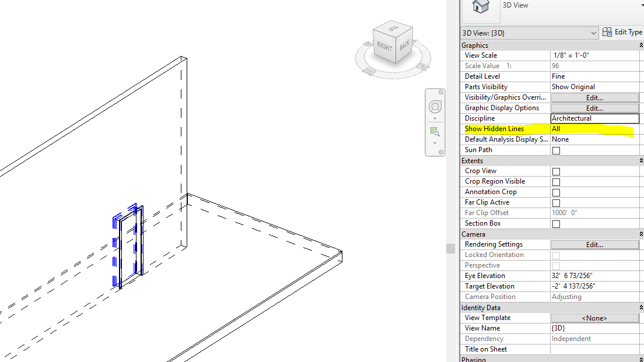
Task: Collapse the Graphics section
Action: (640, 45)
